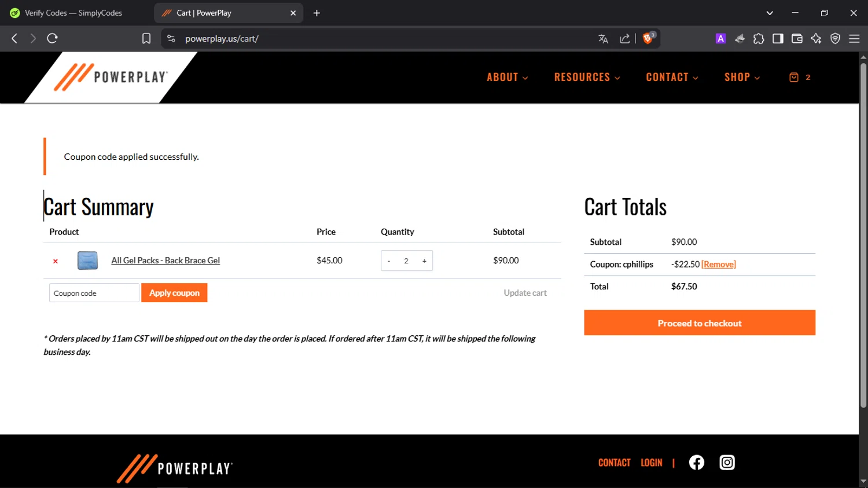Click LOGIN link in footer
The image size is (868, 488).
(652, 463)
